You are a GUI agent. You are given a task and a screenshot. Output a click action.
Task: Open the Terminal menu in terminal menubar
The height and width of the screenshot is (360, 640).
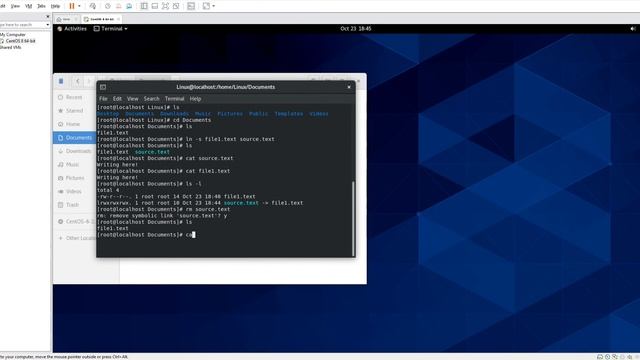coord(174,99)
